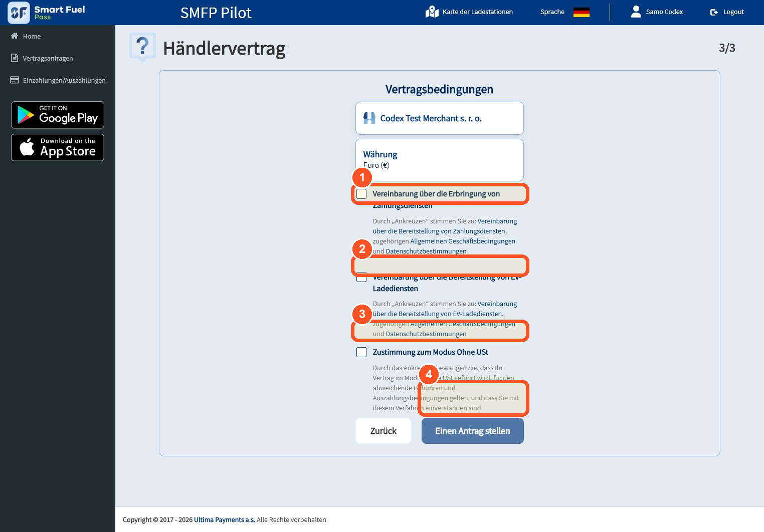This screenshot has width=764, height=532.
Task: Click the Vertragsbedingungen heading
Action: 439,89
